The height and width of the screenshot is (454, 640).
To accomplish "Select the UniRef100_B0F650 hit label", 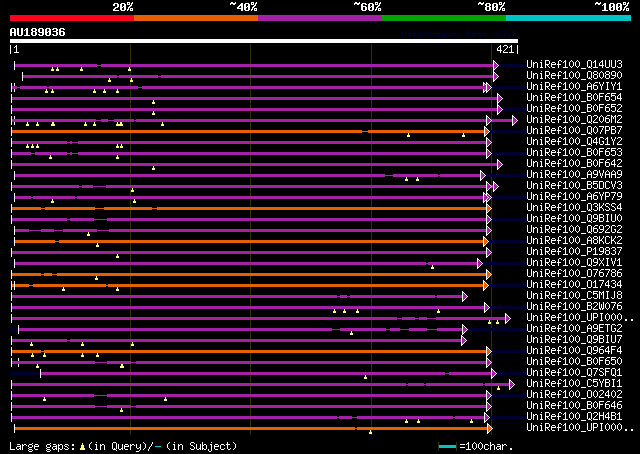I will [x=574, y=362].
